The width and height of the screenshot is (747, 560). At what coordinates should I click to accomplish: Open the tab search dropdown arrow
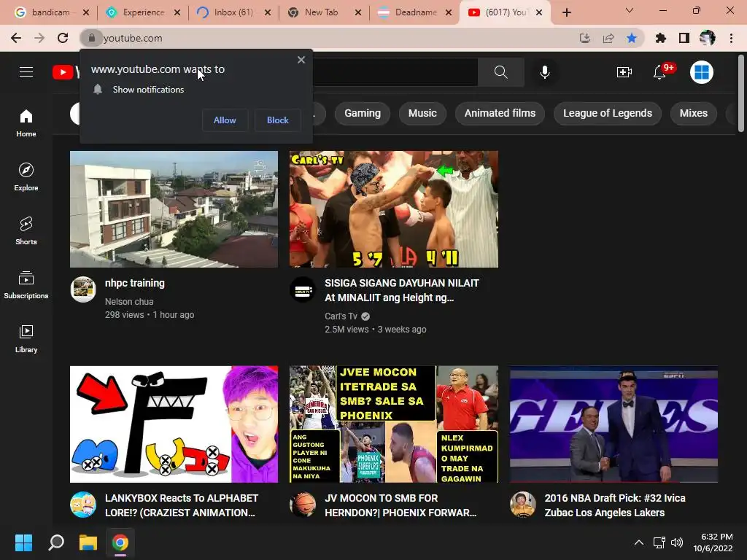[630, 10]
